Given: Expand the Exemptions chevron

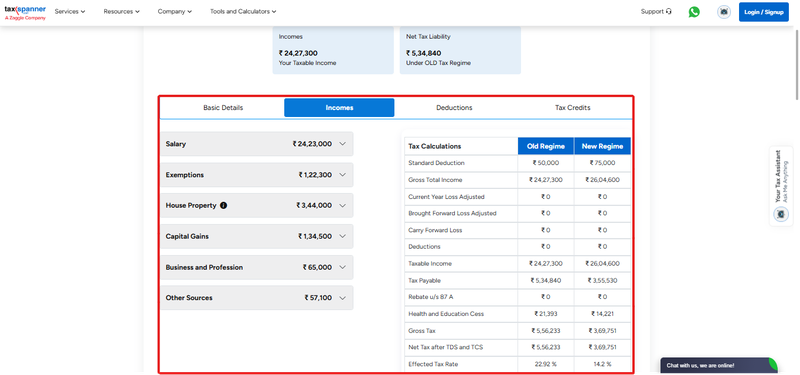Looking at the screenshot, I should point(342,175).
